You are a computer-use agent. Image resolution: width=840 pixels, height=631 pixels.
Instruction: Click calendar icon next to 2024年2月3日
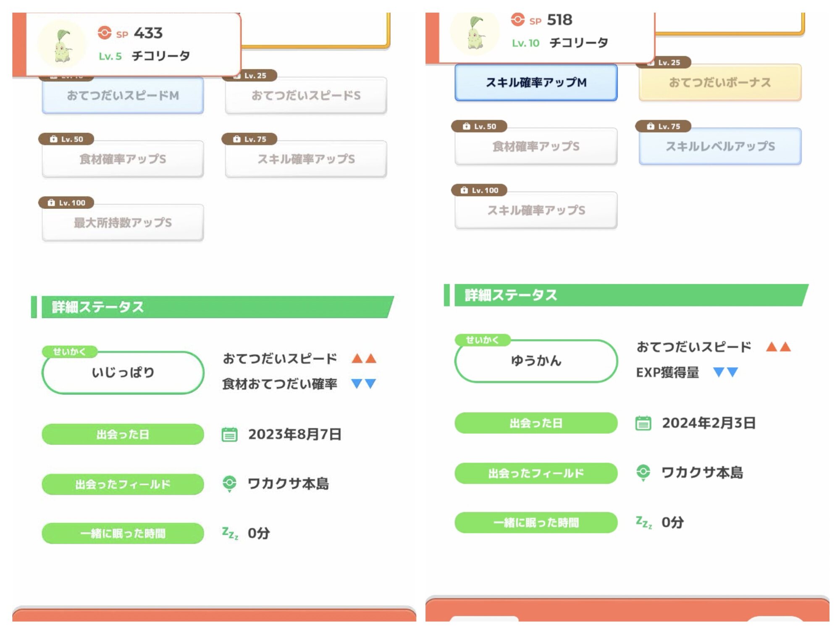point(643,423)
